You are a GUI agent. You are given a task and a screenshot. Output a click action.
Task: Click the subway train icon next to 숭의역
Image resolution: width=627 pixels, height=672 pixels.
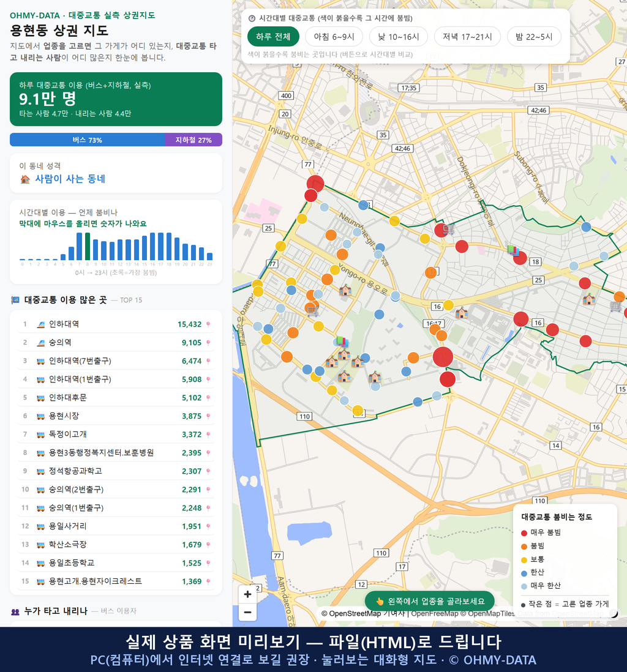click(x=41, y=343)
